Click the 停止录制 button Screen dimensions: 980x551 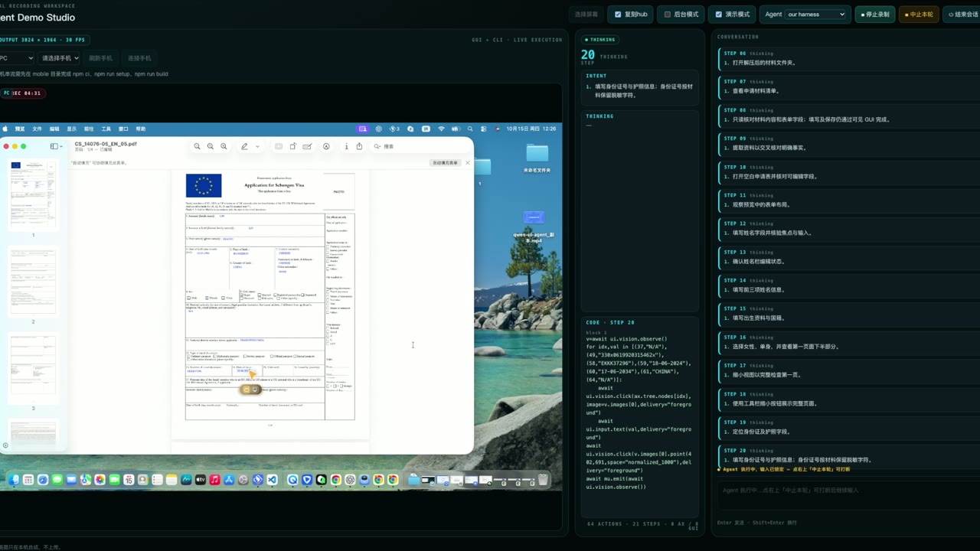point(874,15)
